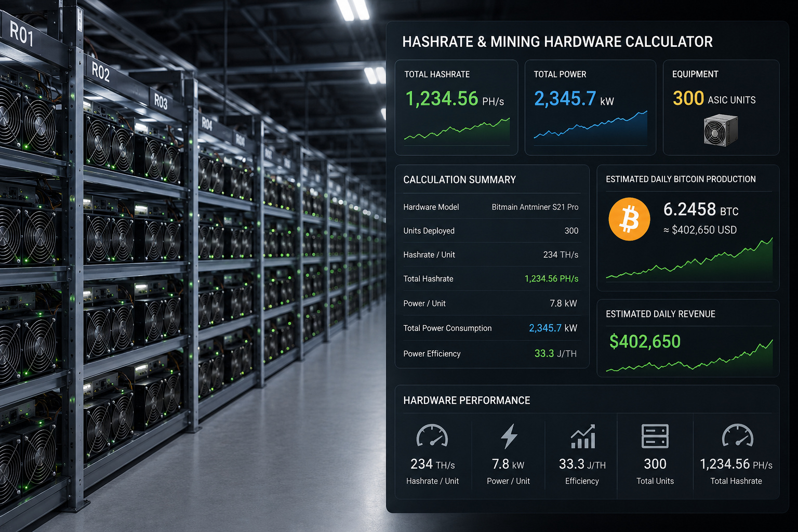Click the 300 value in Units Deployed row
This screenshot has height=532, width=798.
pos(571,231)
